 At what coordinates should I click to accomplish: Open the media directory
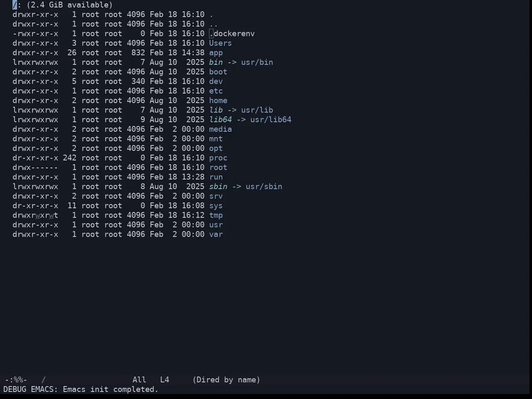click(220, 129)
